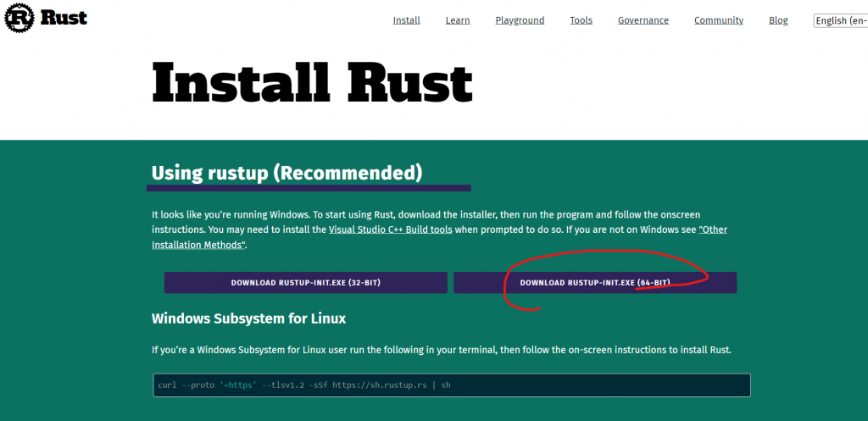
Task: Click the Windows Subsystem for Linux heading
Action: [x=248, y=319]
